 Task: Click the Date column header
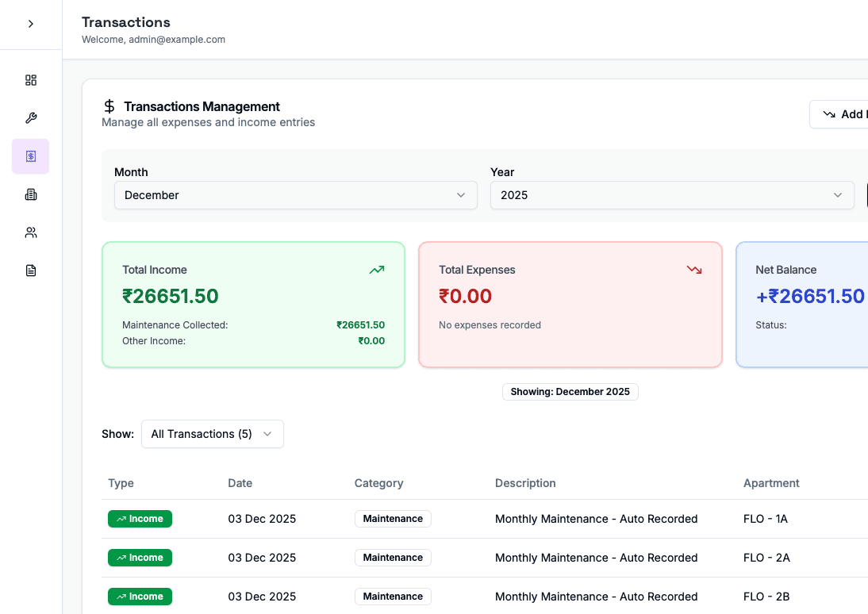tap(240, 483)
